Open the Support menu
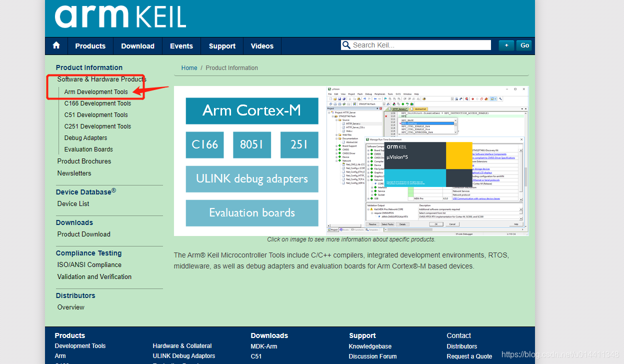 coord(222,46)
